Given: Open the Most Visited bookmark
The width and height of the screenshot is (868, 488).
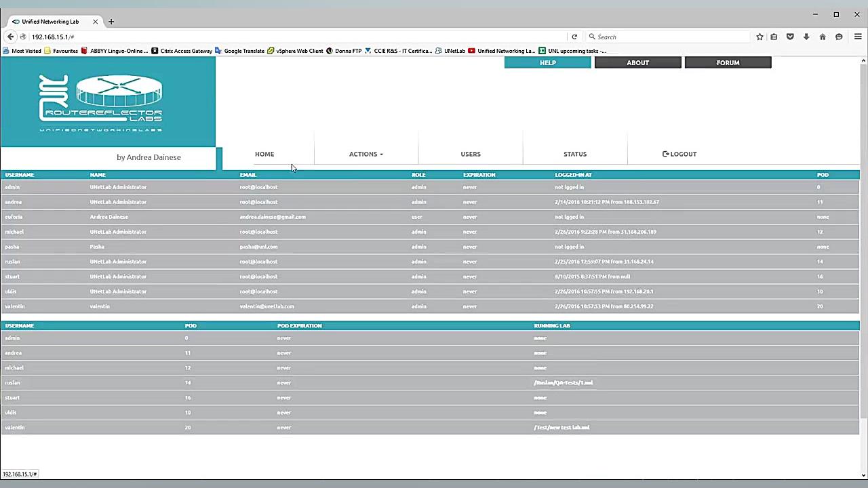Looking at the screenshot, I should click(x=22, y=51).
